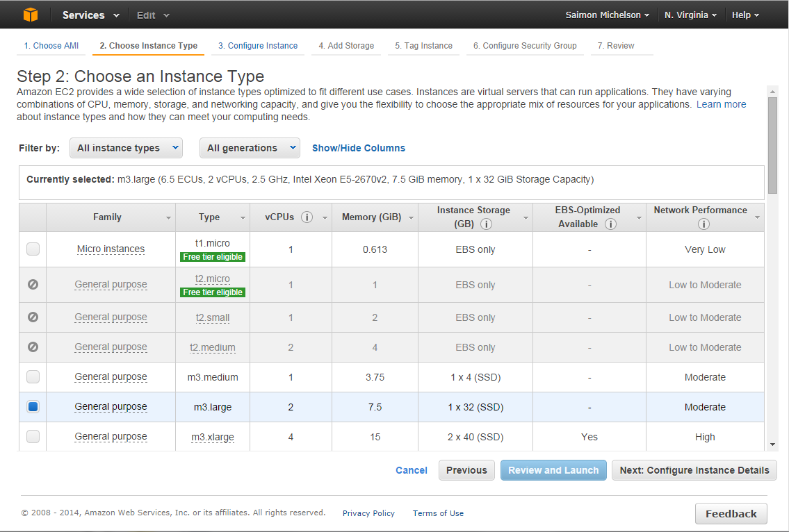
Task: Open the Services dropdown menu
Action: [90, 15]
